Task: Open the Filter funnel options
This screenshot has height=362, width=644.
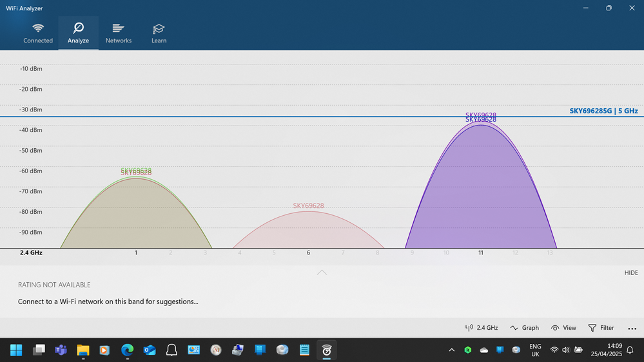Action: click(601, 328)
